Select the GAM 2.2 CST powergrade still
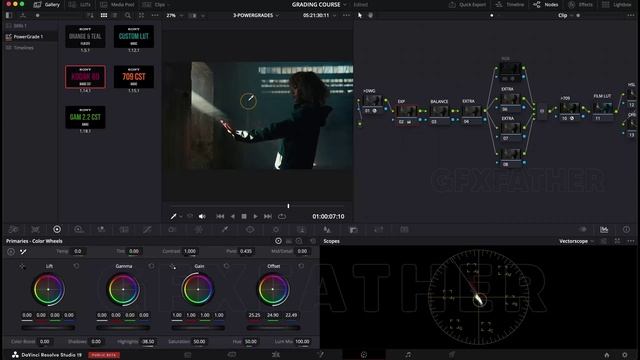The height and width of the screenshot is (360, 640). coord(85,118)
